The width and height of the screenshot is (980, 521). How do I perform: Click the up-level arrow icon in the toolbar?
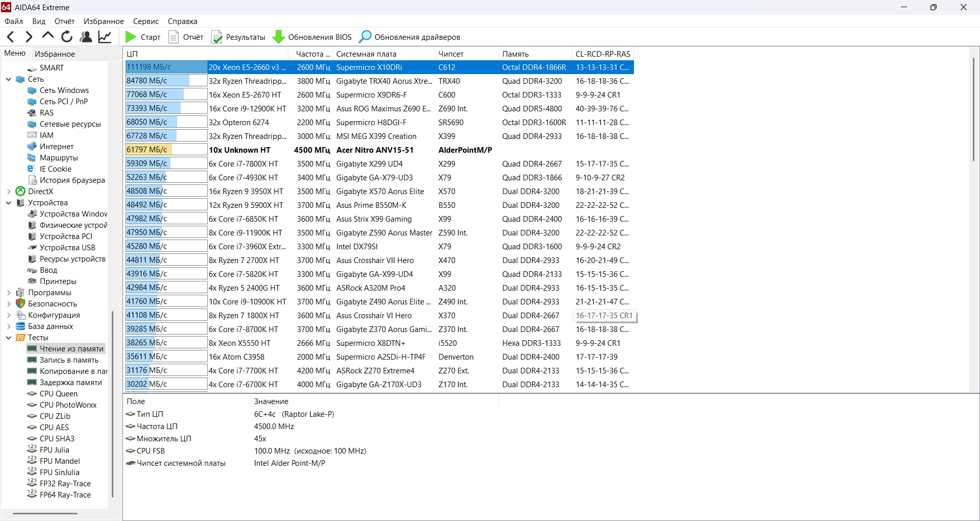click(48, 36)
